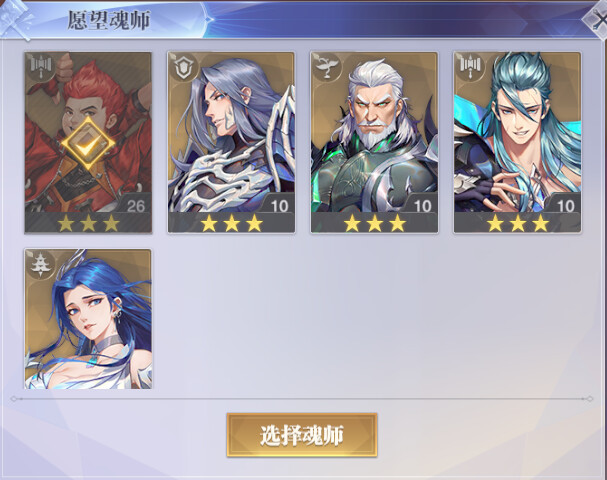Click the three stars on teal-haired card
Image resolution: width=607 pixels, height=480 pixels.
coord(518,223)
